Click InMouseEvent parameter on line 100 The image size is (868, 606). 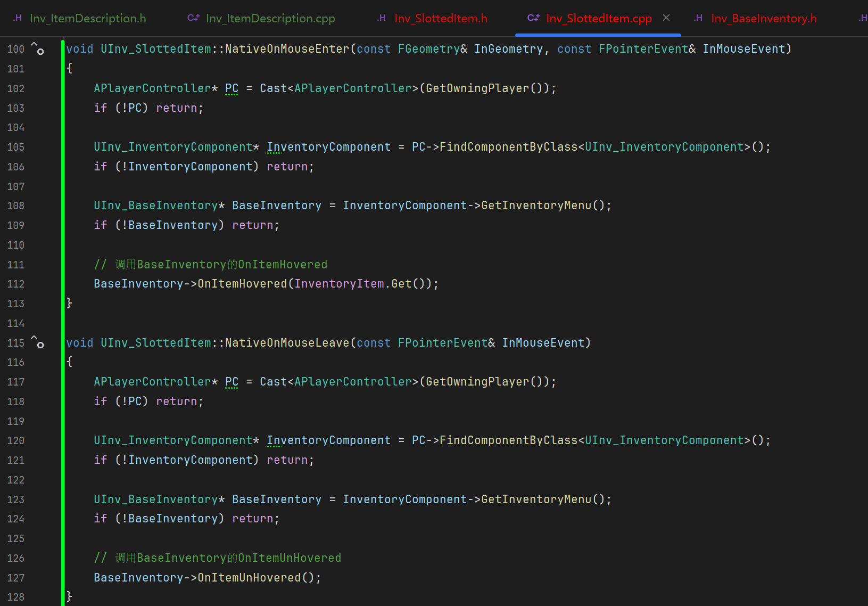click(x=744, y=49)
